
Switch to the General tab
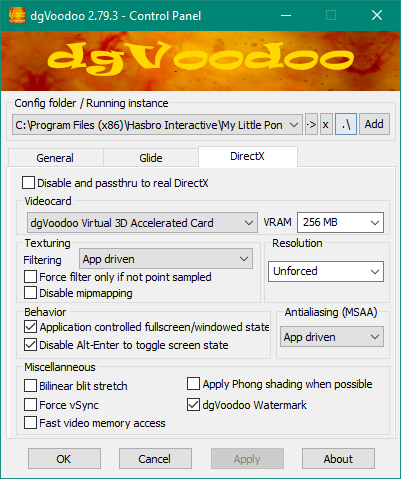pyautogui.click(x=55, y=158)
